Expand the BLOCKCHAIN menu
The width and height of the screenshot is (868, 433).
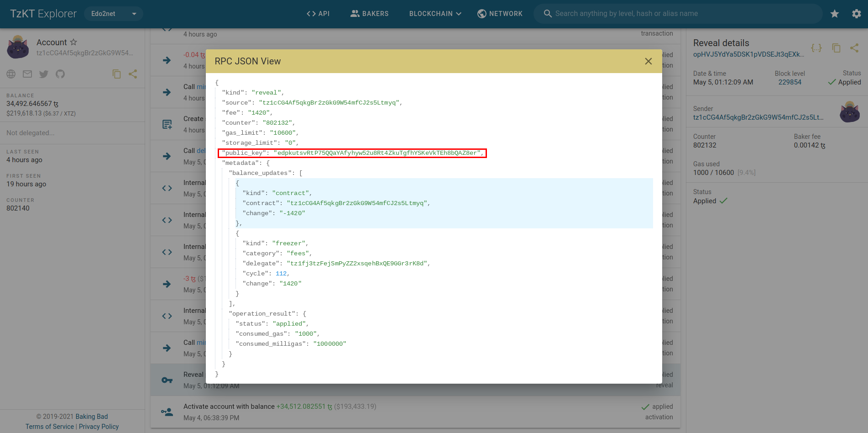tap(434, 14)
